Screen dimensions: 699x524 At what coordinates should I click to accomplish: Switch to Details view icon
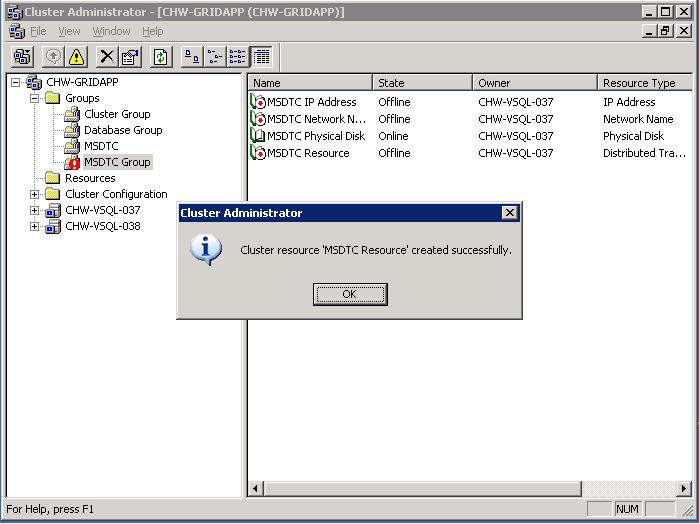(x=261, y=57)
